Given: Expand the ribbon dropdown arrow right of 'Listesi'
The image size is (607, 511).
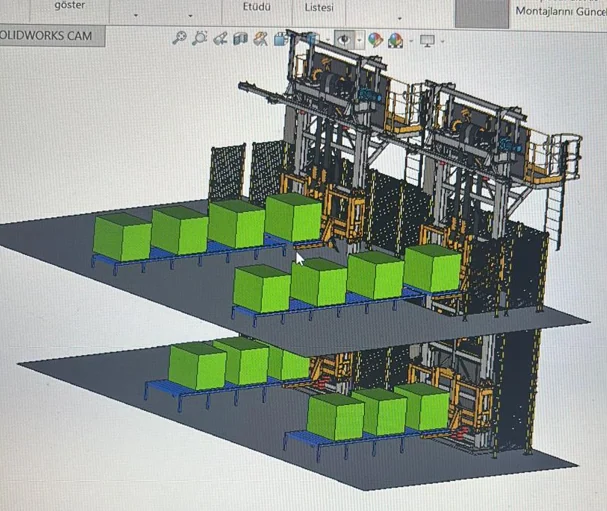Looking at the screenshot, I should tap(400, 18).
